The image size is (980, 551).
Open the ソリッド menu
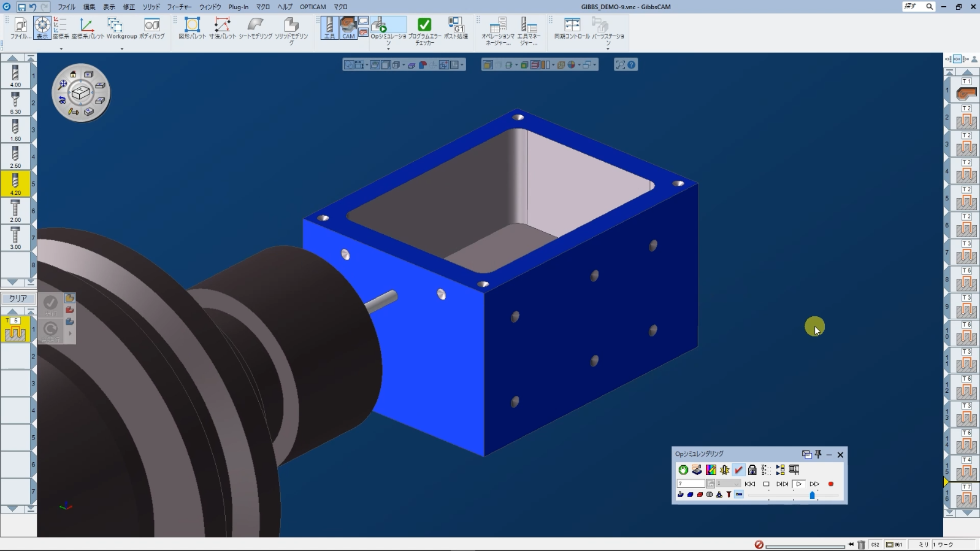[x=151, y=7]
